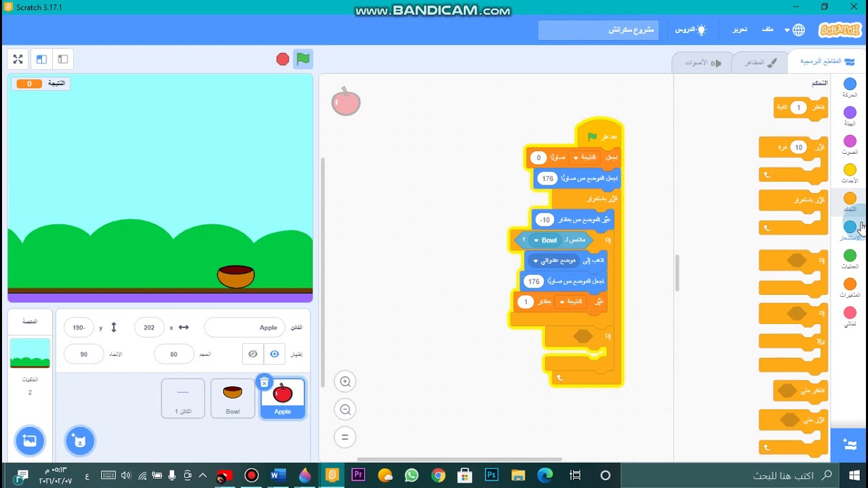Show the sprite with the eye icon
The width and height of the screenshot is (868, 488).
pyautogui.click(x=275, y=354)
